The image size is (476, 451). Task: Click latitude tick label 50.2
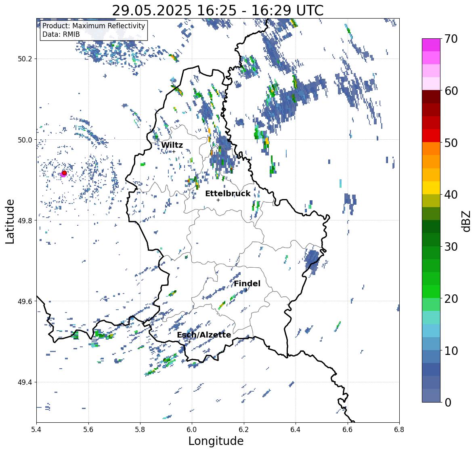(25, 59)
